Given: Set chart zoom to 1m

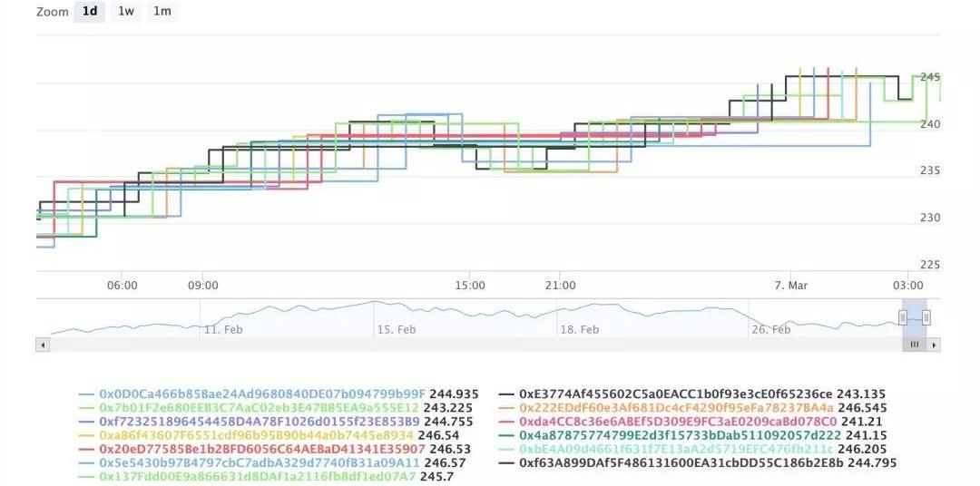Looking at the screenshot, I should (x=162, y=12).
